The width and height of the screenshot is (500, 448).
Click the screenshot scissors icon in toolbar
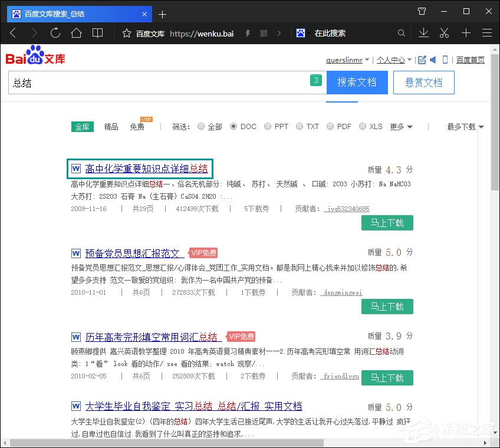pos(444,33)
